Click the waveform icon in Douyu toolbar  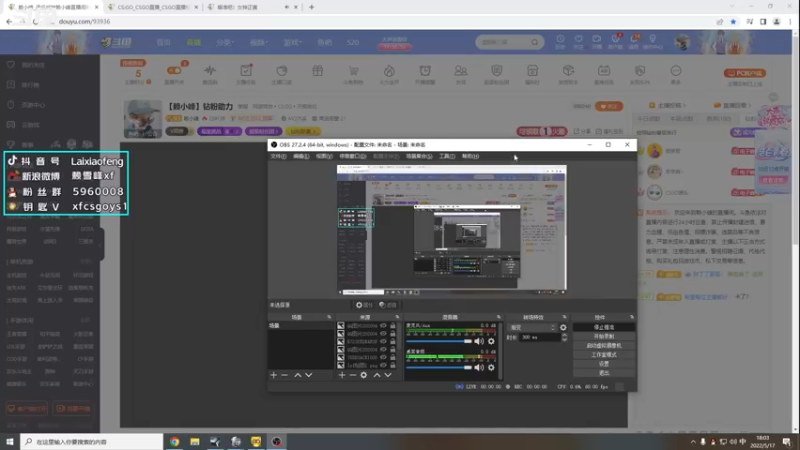[210, 71]
